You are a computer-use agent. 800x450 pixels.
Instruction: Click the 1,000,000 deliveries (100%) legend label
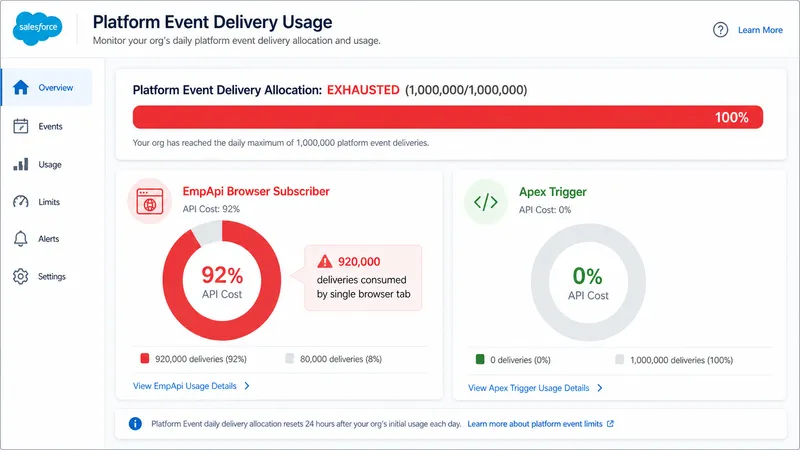point(682,360)
